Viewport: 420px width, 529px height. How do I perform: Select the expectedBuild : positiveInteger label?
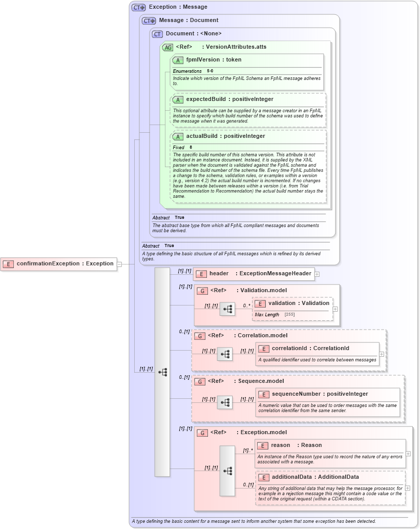tap(229, 99)
